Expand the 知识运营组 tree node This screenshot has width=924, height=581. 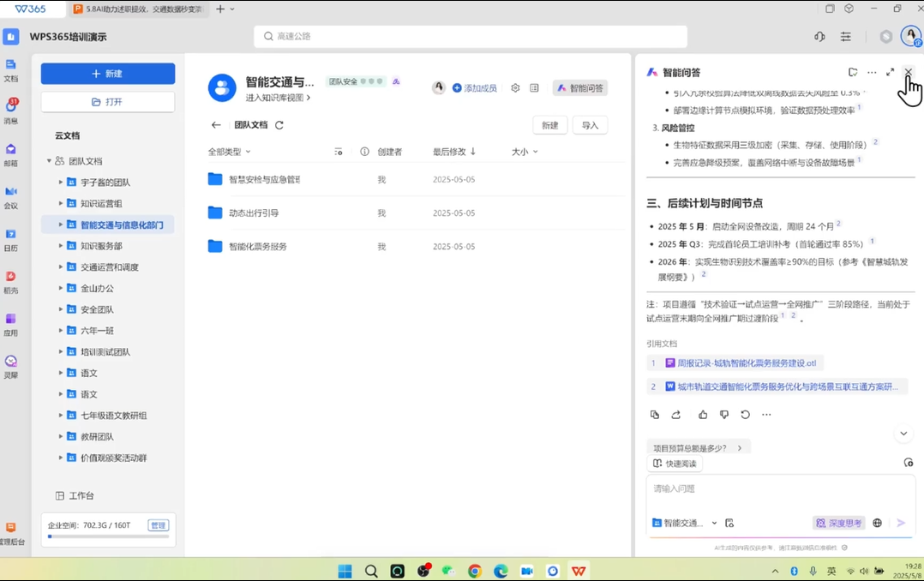61,204
